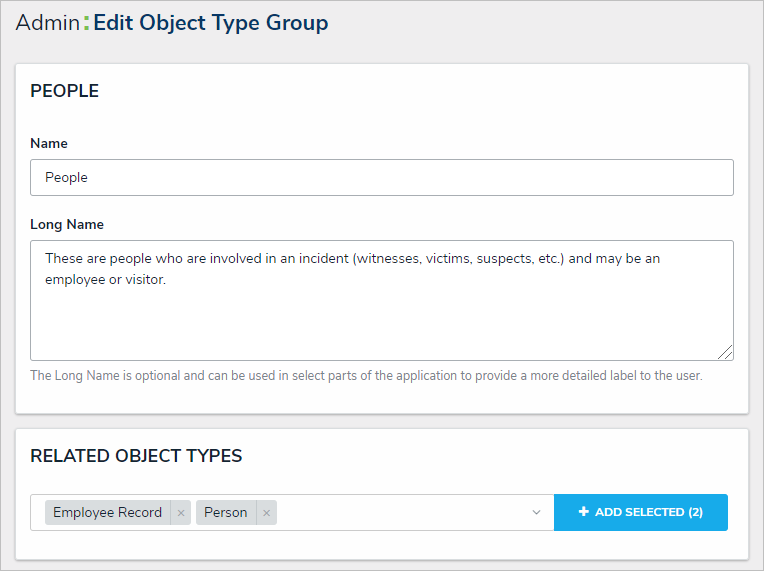
Task: Remove the Person tag with its x
Action: pyautogui.click(x=266, y=513)
